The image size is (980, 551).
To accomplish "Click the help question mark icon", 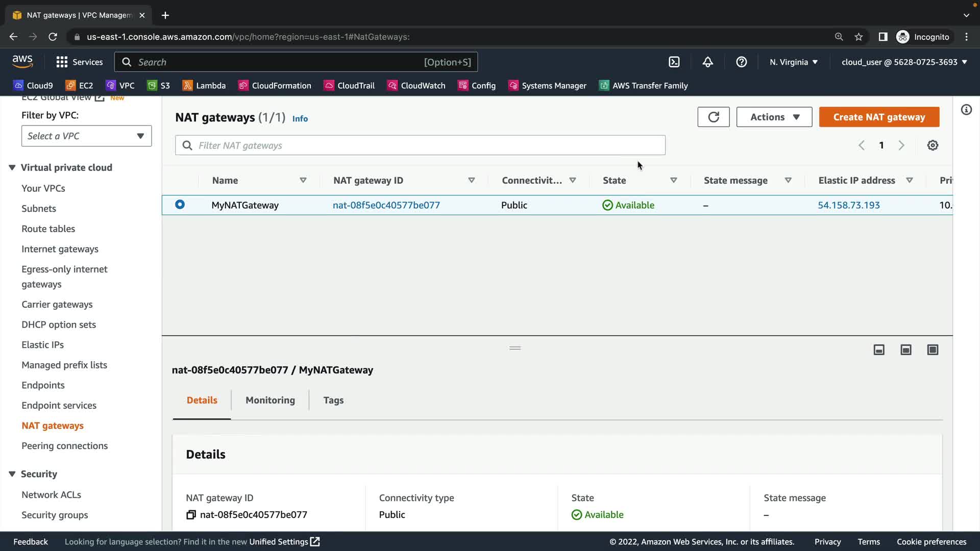I will tap(741, 62).
